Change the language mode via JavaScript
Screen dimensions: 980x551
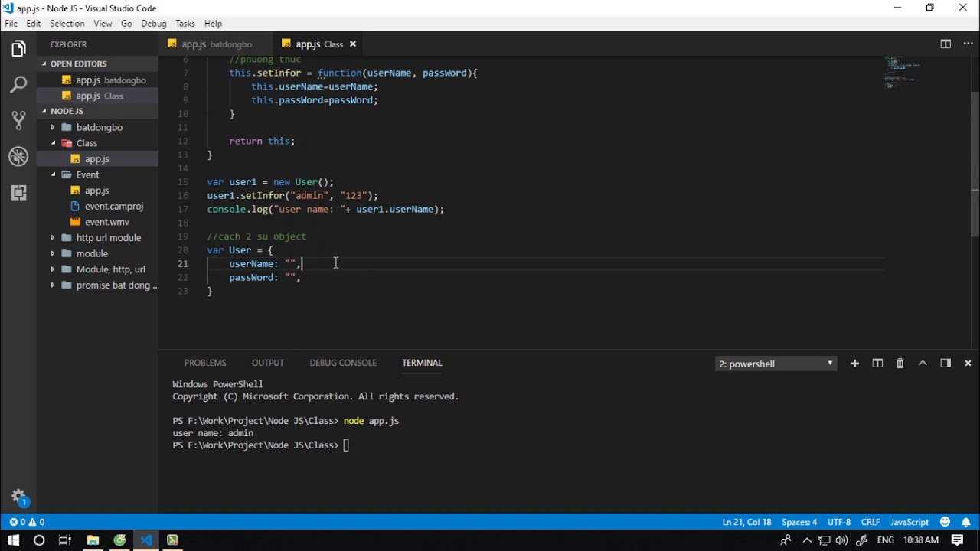pyautogui.click(x=910, y=522)
